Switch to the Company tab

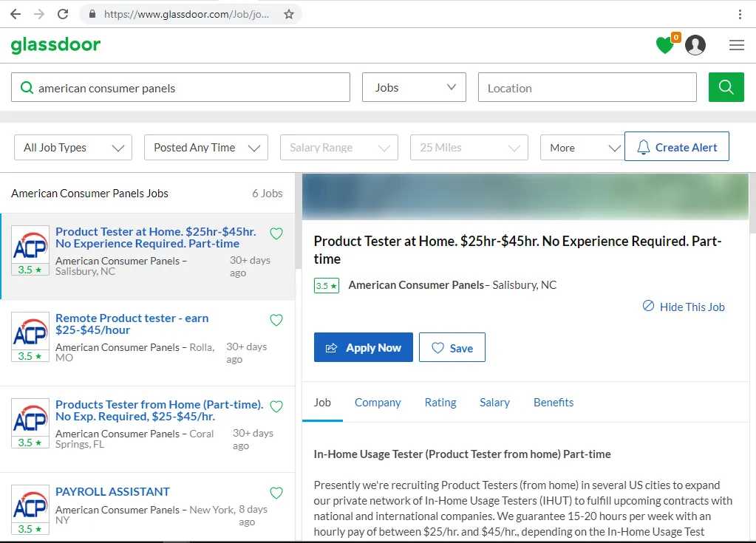click(378, 403)
